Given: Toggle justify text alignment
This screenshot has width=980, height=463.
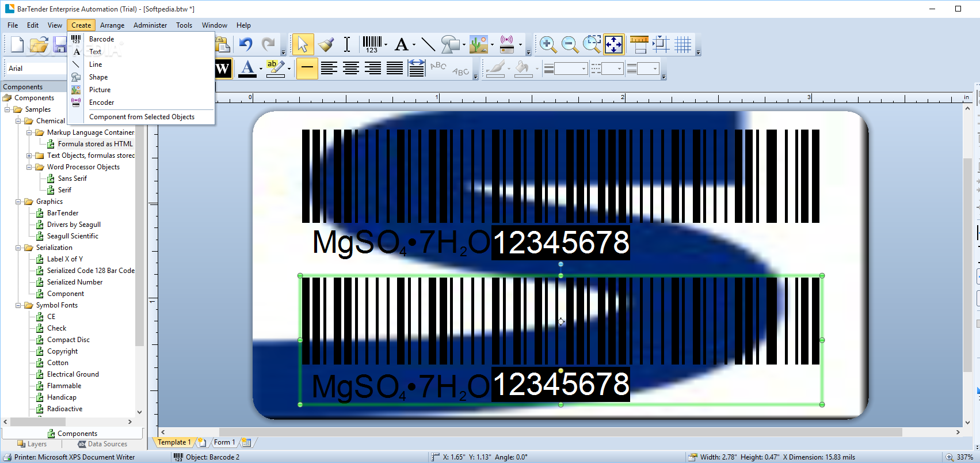Looking at the screenshot, I should tap(395, 69).
